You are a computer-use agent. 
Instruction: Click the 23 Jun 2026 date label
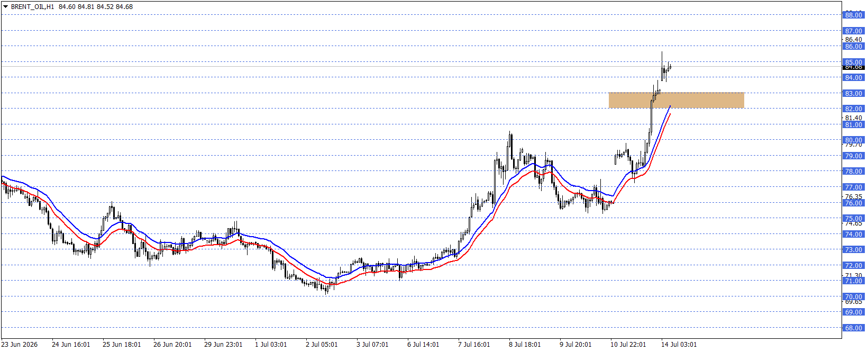pyautogui.click(x=20, y=345)
